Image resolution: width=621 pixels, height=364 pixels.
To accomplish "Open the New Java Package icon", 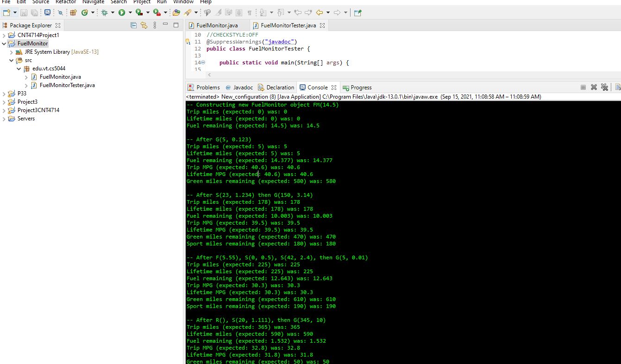I will pos(73,13).
